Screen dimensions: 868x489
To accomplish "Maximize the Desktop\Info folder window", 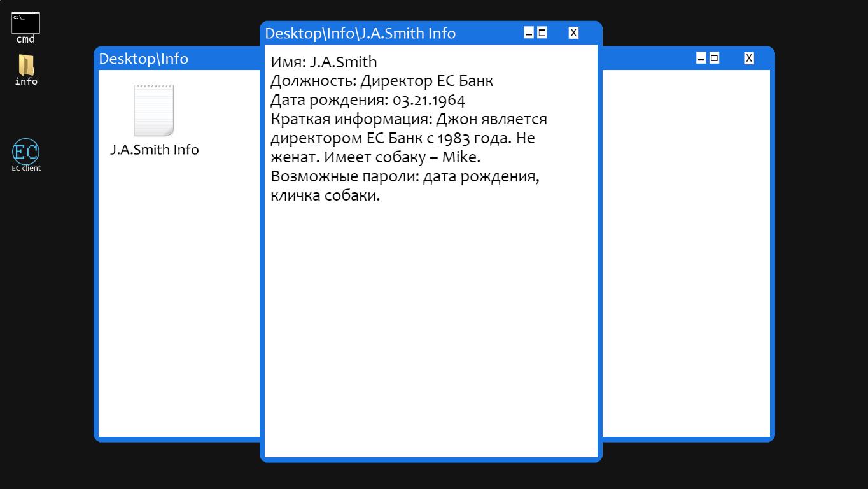I will click(x=715, y=58).
